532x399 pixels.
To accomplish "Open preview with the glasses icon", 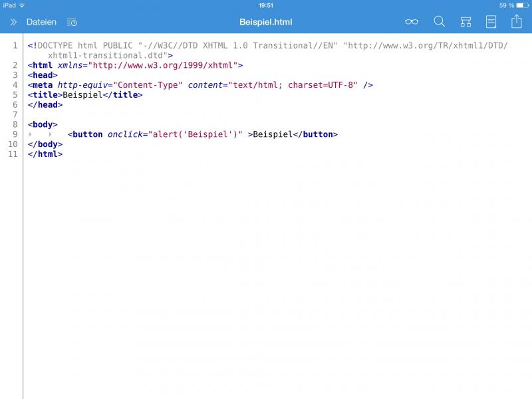I will click(x=412, y=22).
